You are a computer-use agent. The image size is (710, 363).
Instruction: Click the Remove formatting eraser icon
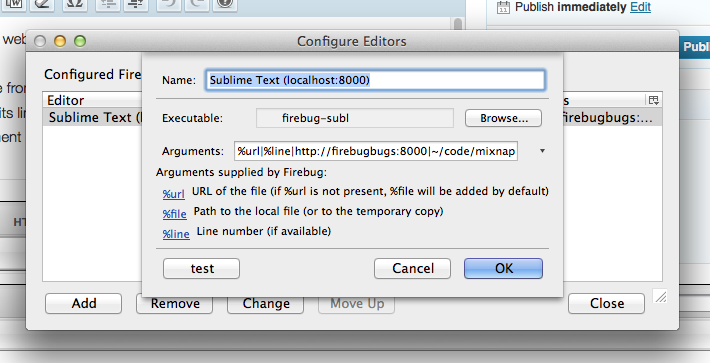[x=43, y=5]
